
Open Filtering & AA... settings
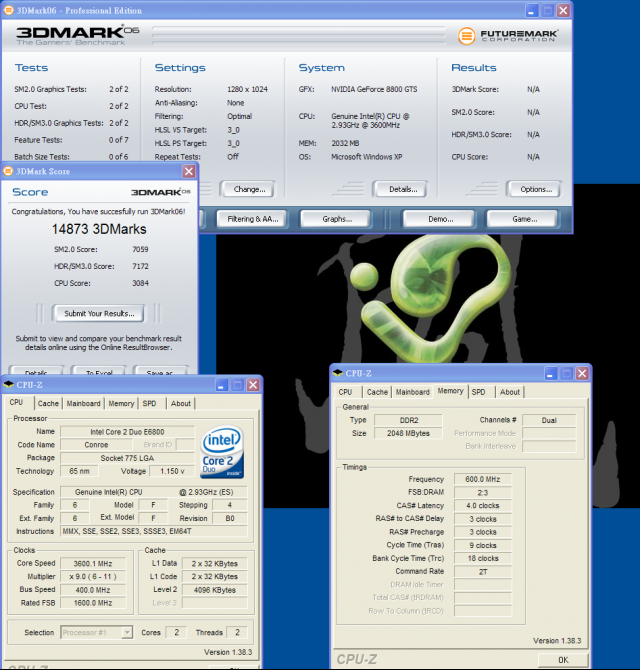pos(252,219)
